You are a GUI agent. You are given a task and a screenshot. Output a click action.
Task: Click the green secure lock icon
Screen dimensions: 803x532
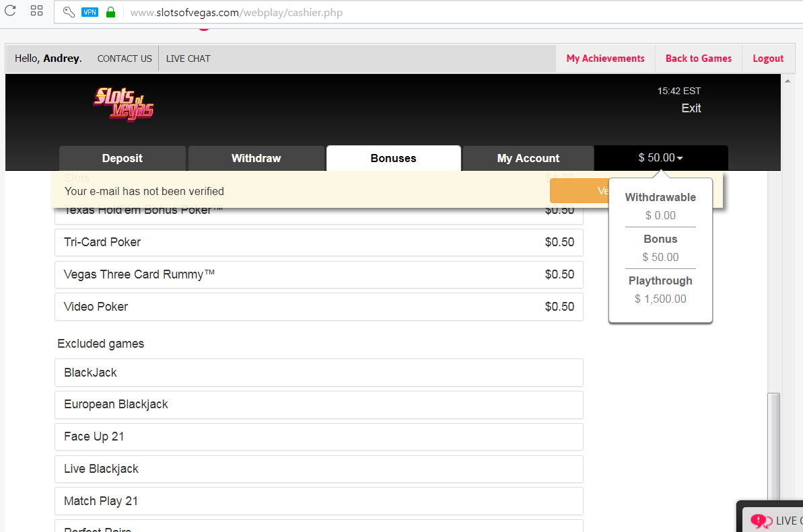point(110,12)
